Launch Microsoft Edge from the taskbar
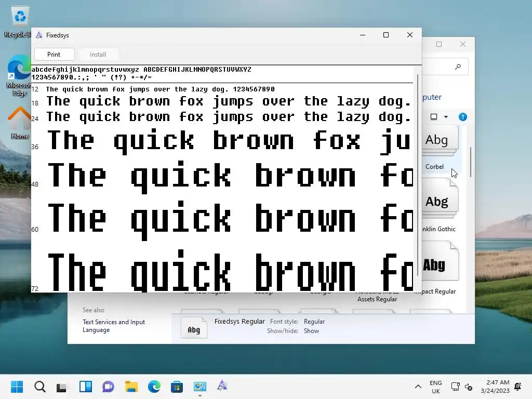The width and height of the screenshot is (532, 399). click(x=154, y=387)
